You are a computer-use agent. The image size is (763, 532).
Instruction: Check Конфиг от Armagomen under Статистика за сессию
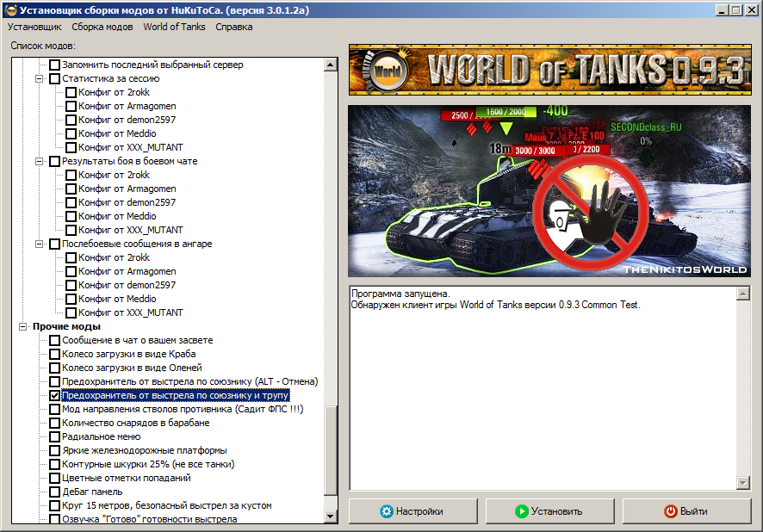(x=71, y=106)
